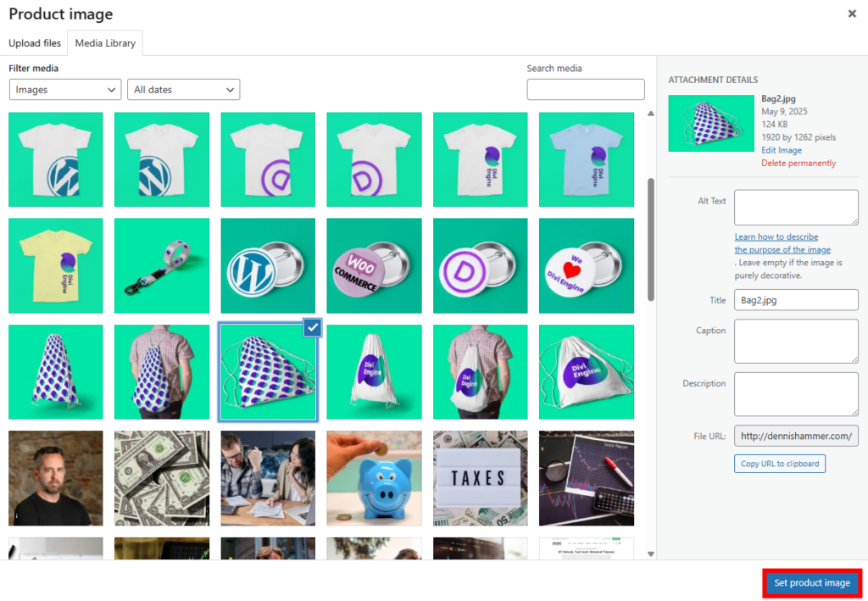The image size is (868, 601).
Task: Select the yellow Divi Engine t-shirt thumbnail
Action: coord(55,265)
